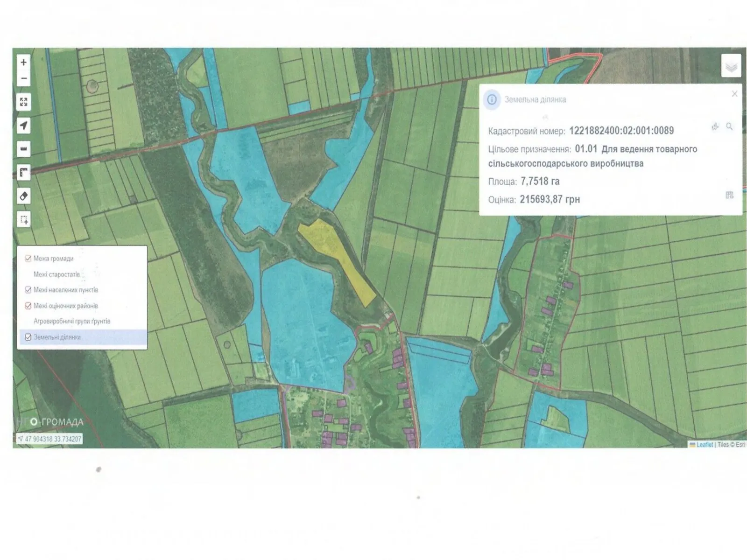Toggle the Земельні ділянки layer checkbox
Image resolution: width=747 pixels, height=560 pixels.
click(x=28, y=337)
